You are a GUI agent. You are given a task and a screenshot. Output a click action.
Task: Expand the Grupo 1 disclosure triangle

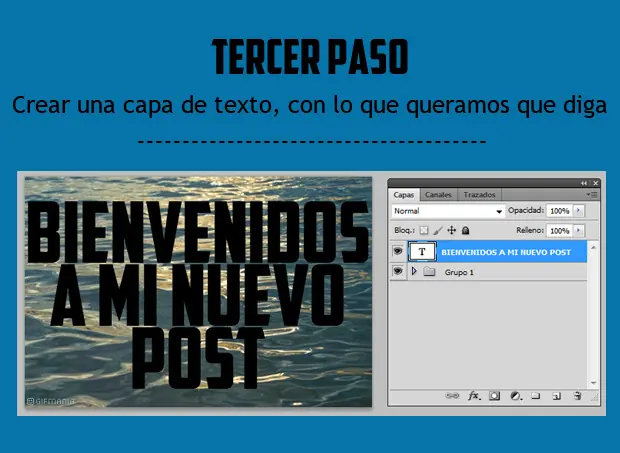414,271
